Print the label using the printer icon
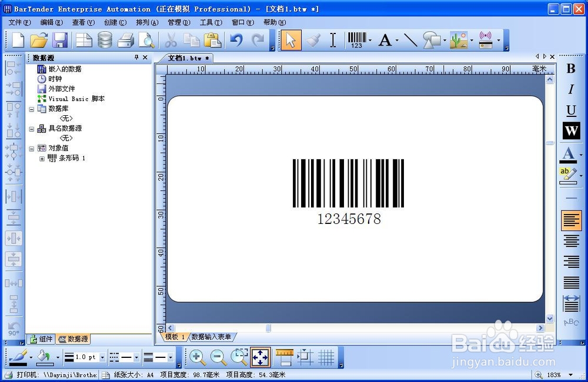The height and width of the screenshot is (382, 588). click(126, 40)
